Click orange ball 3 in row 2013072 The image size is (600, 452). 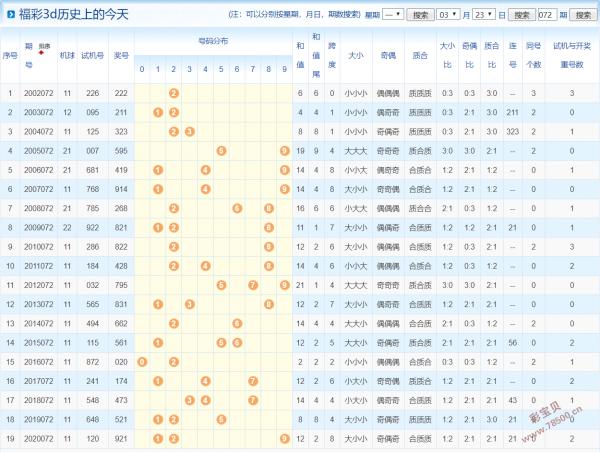[x=189, y=304]
